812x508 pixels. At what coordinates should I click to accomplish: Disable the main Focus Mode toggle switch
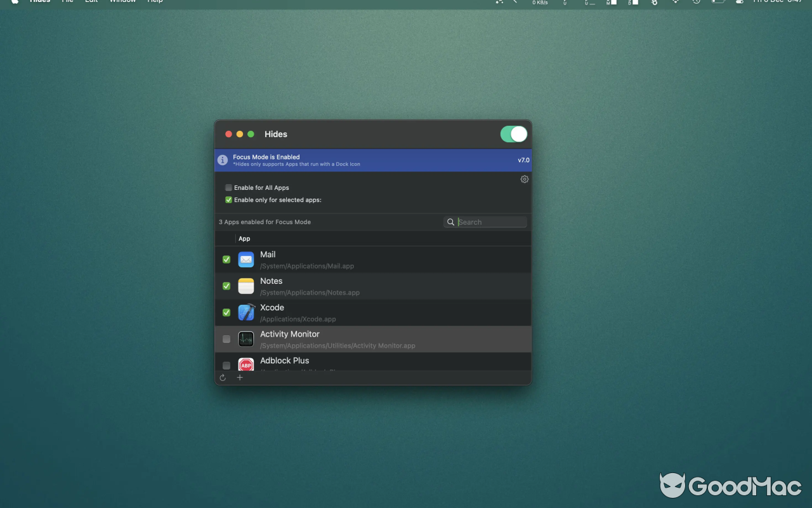[514, 134]
